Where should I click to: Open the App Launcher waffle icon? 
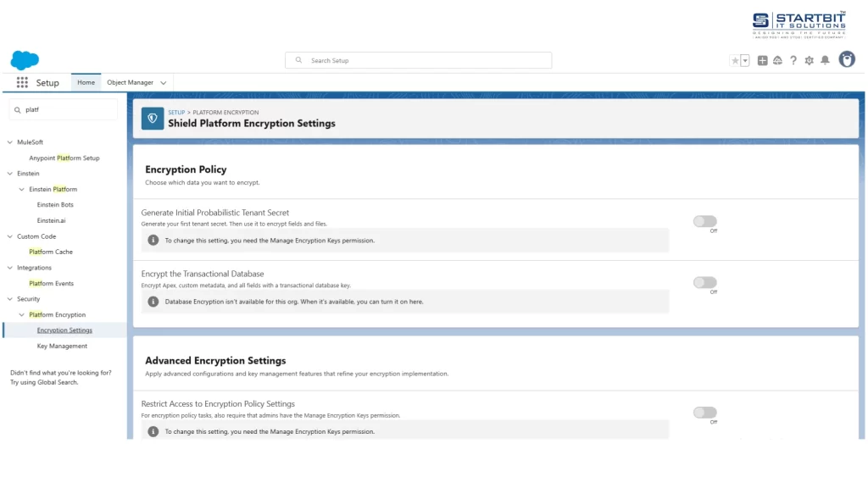pos(21,81)
